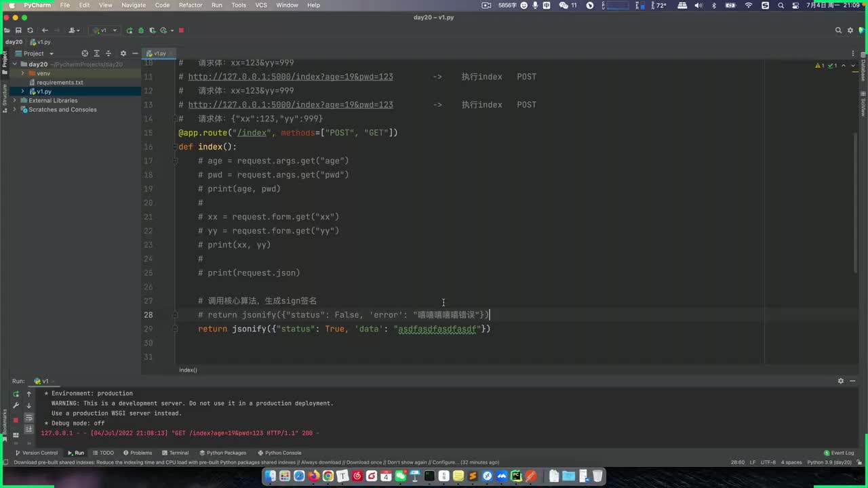This screenshot has height=488, width=868.
Task: Click the Debug bug icon in toolbar
Action: coord(140,30)
